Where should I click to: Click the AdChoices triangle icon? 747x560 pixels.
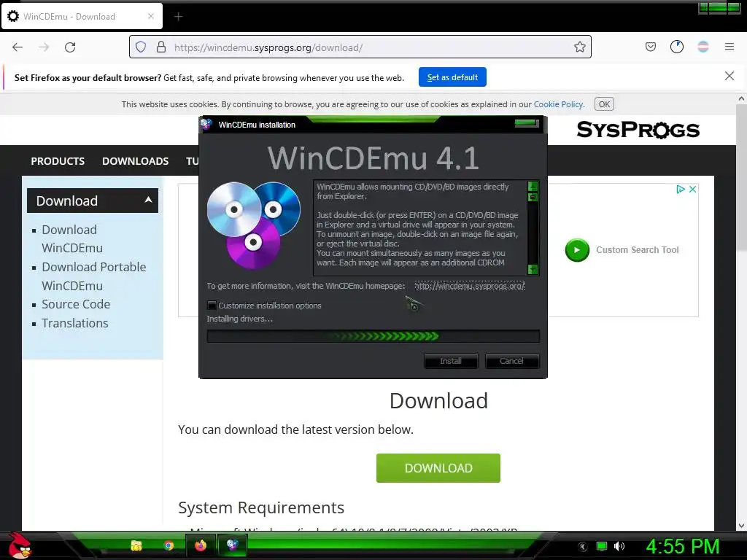(681, 189)
